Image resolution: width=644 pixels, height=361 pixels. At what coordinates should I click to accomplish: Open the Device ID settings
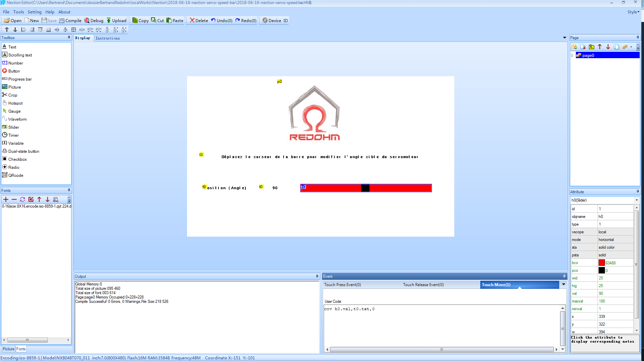click(275, 20)
